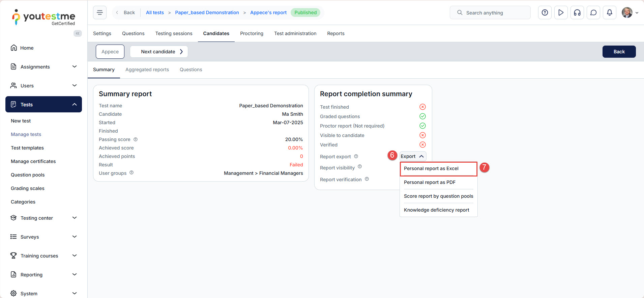The height and width of the screenshot is (298, 644).
Task: Click the Visible to candidate status icon
Action: 422,135
